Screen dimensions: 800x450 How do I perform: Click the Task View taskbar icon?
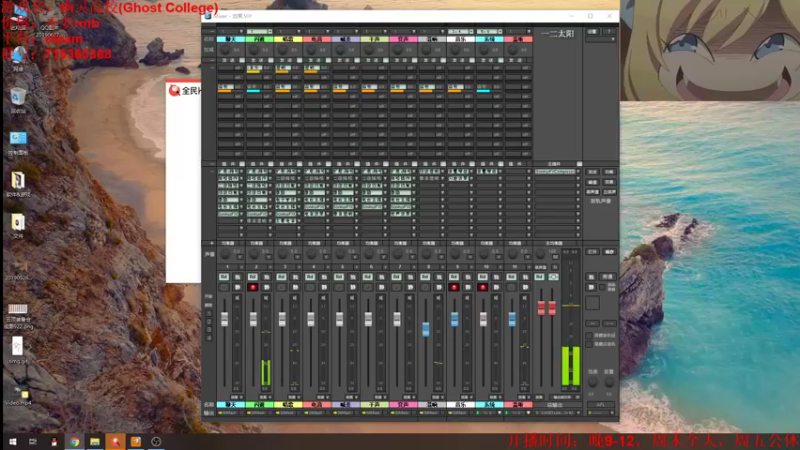click(33, 441)
